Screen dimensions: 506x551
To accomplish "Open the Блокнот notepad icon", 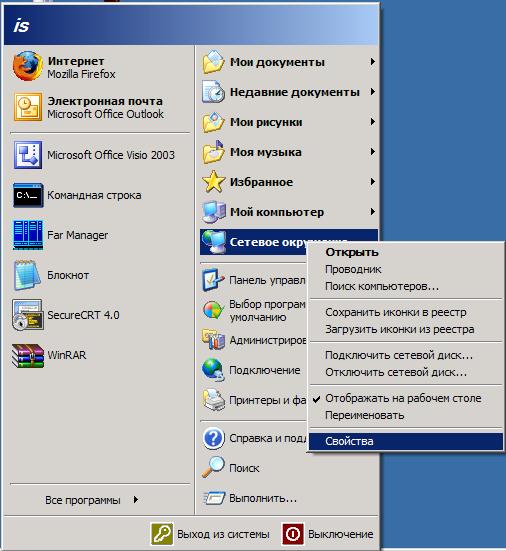I will point(26,275).
